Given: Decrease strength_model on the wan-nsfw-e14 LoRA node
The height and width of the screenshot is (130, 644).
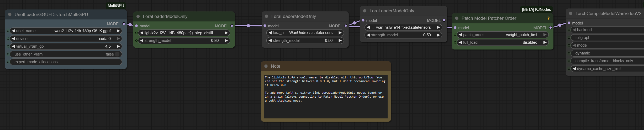Looking at the screenshot, I should [x=368, y=35].
